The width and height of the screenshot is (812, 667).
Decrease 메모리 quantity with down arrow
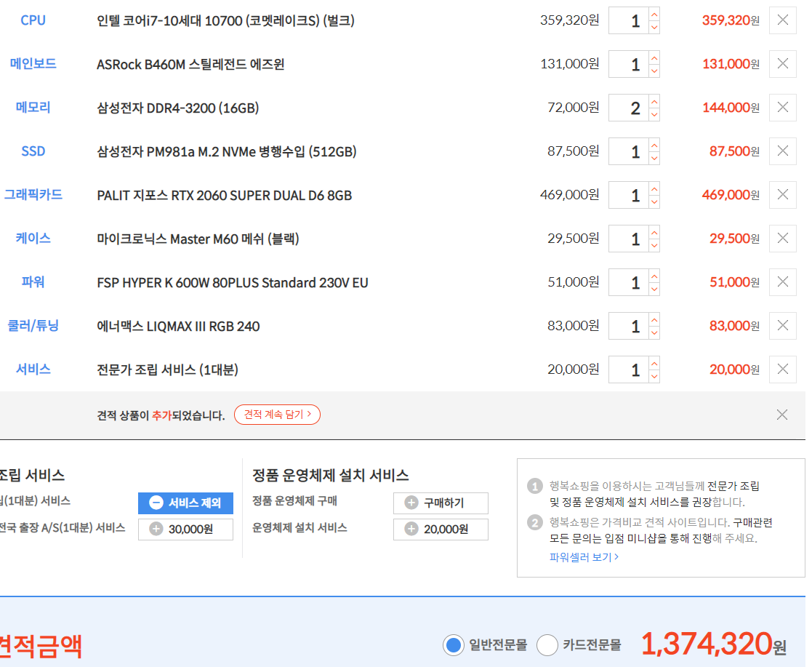click(654, 114)
